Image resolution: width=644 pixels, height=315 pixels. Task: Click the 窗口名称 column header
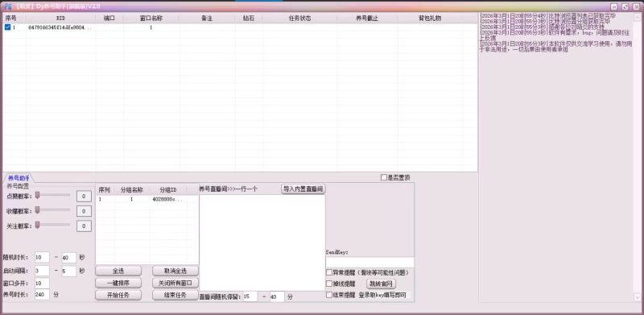[151, 18]
